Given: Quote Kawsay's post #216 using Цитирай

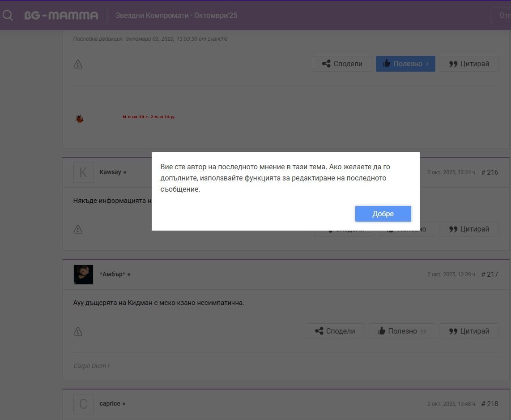Looking at the screenshot, I should pos(469,229).
